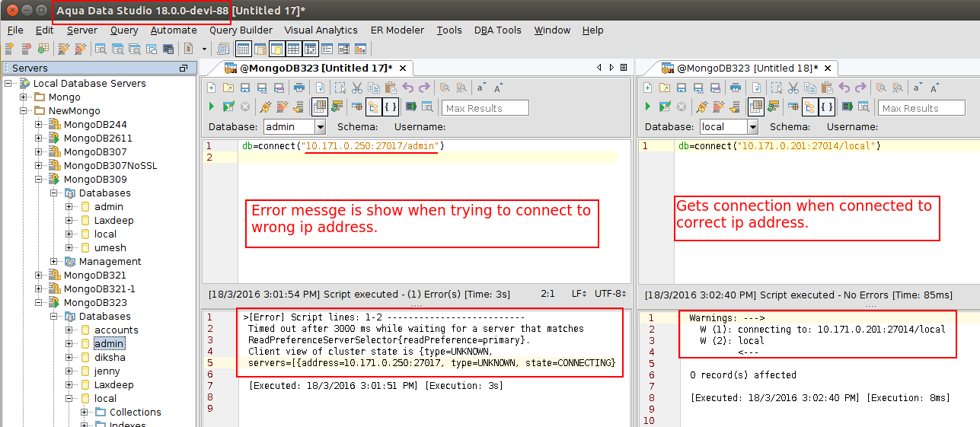
Task: Toggle JSON braces view in Untitled 17
Action: click(x=391, y=107)
